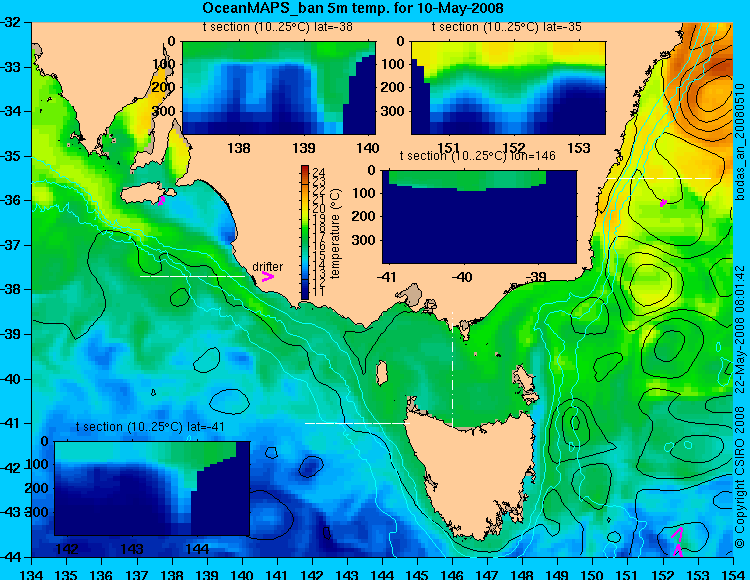This screenshot has height=580, width=750.
Task: Click the pink drifter track near the bottom-right corner
Action: 678,542
